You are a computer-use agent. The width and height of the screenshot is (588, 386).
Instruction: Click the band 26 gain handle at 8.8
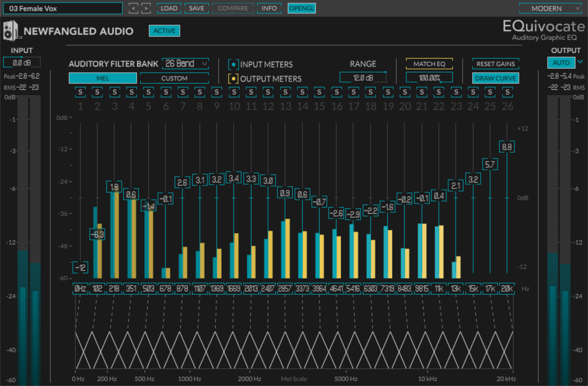(507, 147)
